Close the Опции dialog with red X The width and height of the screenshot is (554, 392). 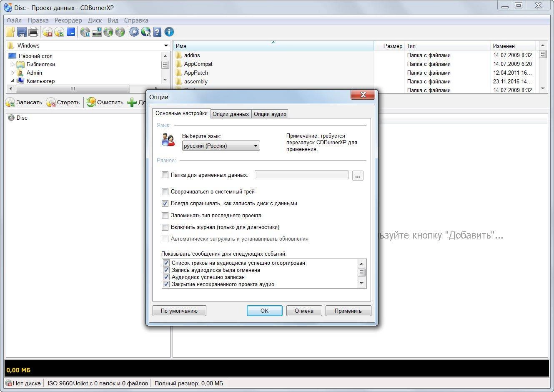pyautogui.click(x=363, y=95)
